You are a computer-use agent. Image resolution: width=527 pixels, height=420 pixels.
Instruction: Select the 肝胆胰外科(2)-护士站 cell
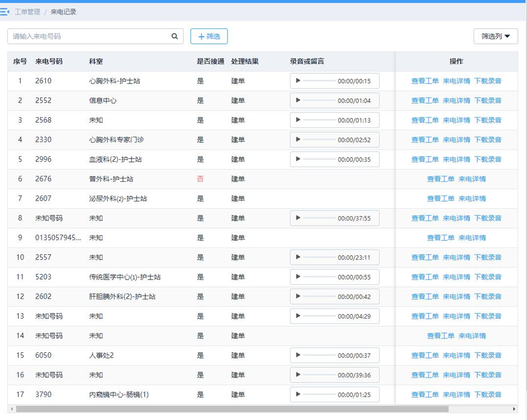click(x=122, y=296)
